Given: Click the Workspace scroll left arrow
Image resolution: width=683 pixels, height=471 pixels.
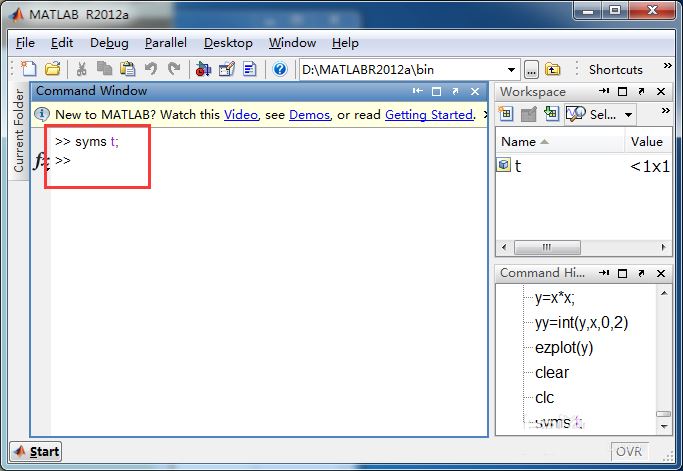Looking at the screenshot, I should (504, 247).
